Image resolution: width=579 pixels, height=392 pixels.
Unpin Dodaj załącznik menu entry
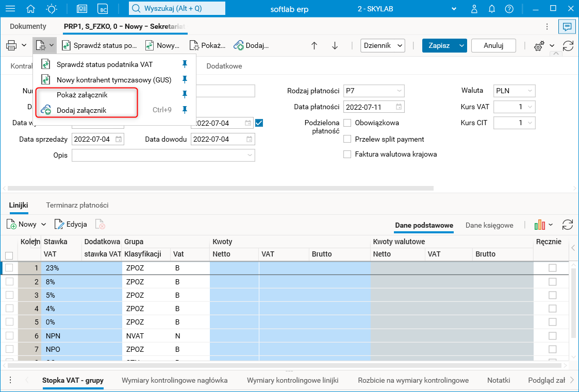[185, 110]
